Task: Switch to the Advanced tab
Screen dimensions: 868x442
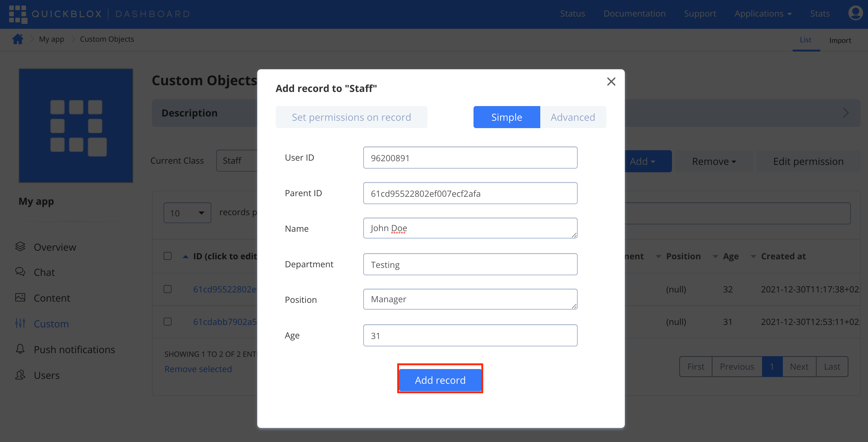Action: [572, 117]
